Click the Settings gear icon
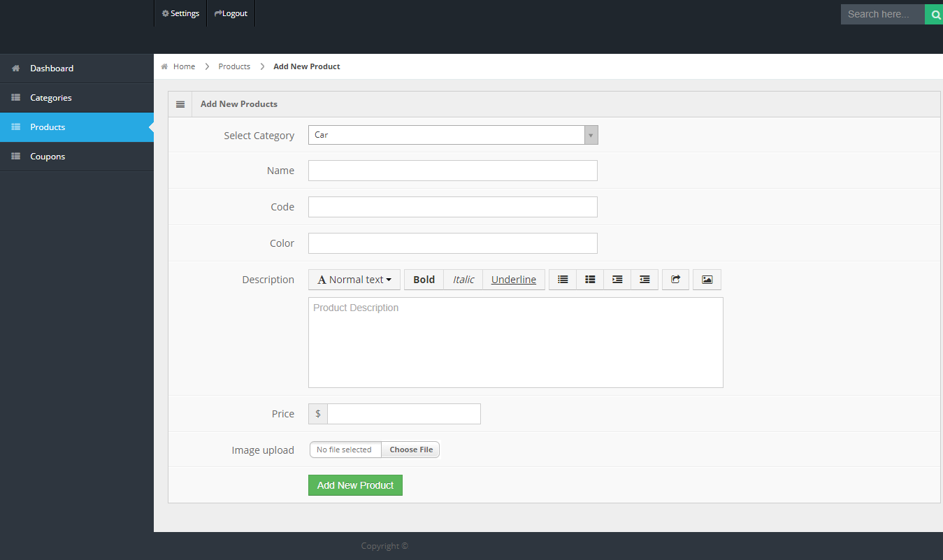The height and width of the screenshot is (560, 943). 165,13
